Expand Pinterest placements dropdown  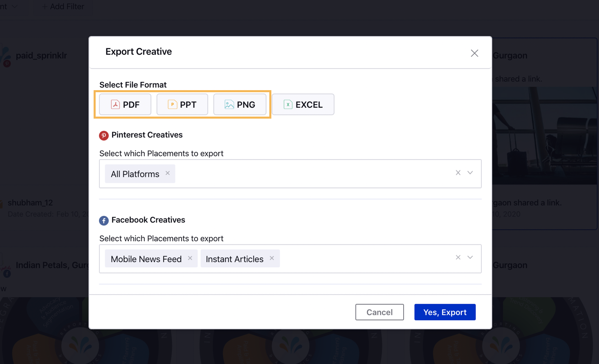(470, 173)
